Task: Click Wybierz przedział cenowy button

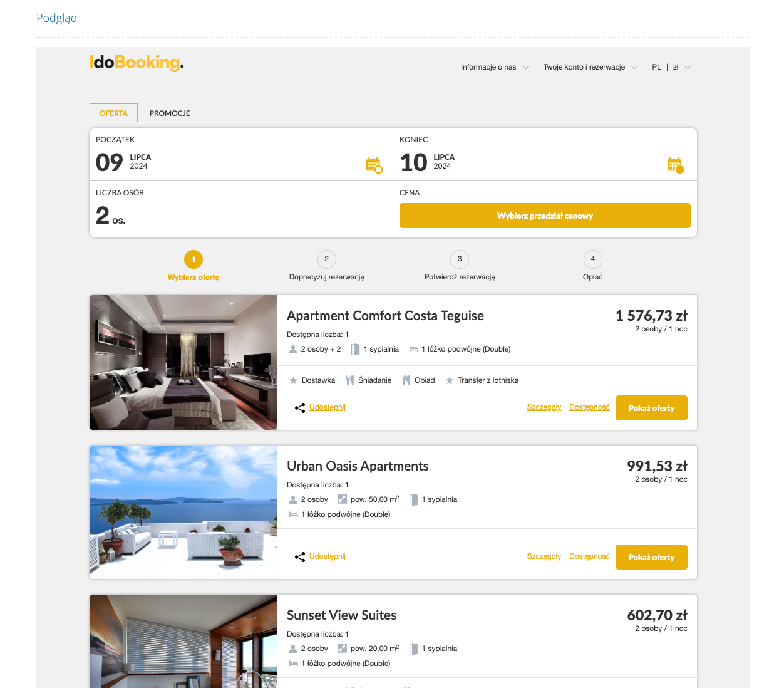Action: pyautogui.click(x=545, y=216)
